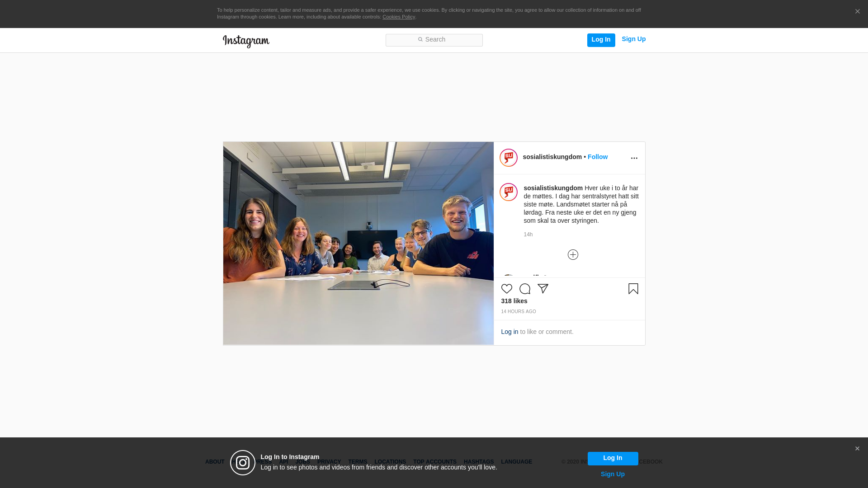The width and height of the screenshot is (868, 488).
Task: Like the post with heart icon
Action: (506, 289)
